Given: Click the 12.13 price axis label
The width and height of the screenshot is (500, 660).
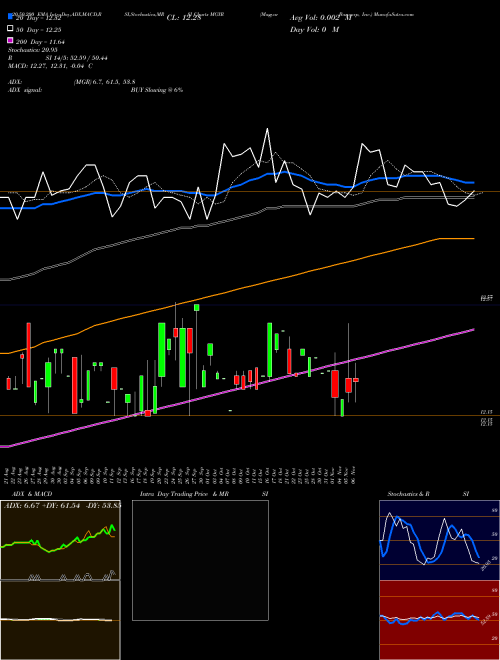Looking at the screenshot, I should (487, 412).
